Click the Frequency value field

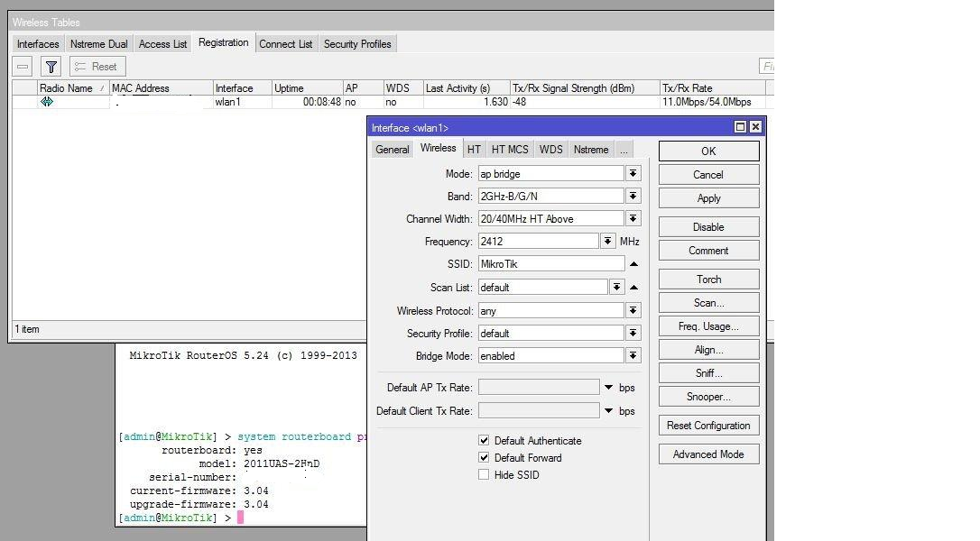[539, 241]
